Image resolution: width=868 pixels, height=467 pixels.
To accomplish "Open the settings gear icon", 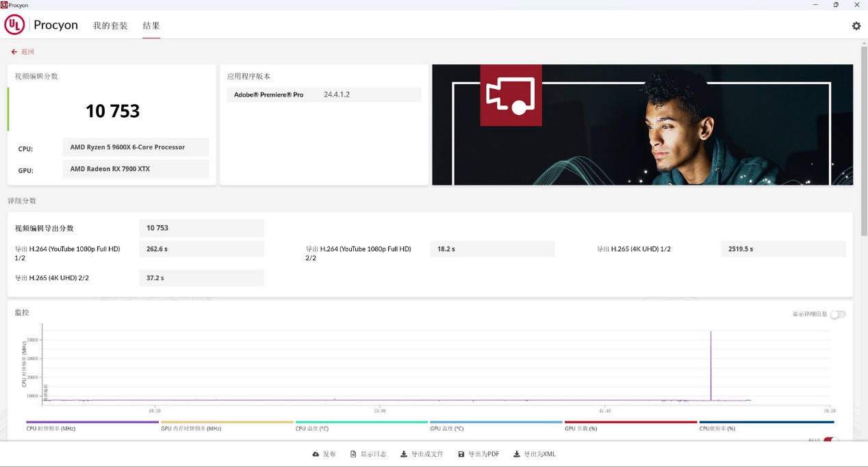I will (856, 26).
